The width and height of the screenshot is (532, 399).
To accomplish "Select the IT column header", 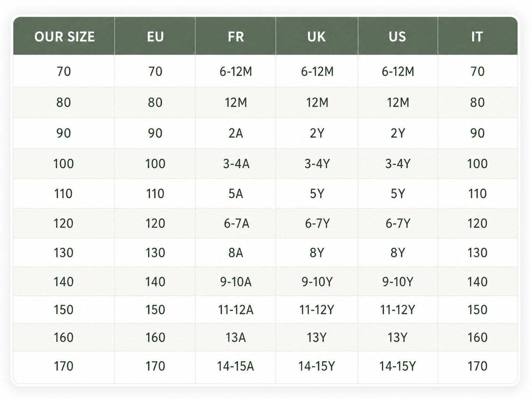I will tap(477, 36).
